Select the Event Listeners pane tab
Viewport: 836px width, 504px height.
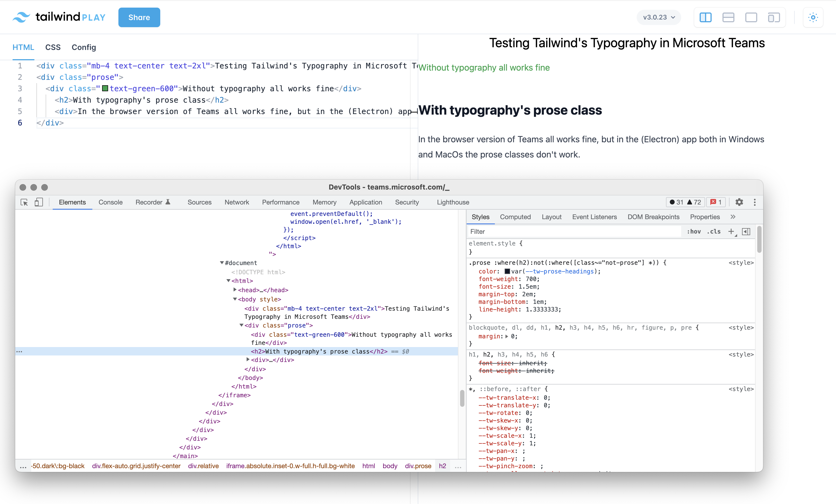click(x=595, y=217)
